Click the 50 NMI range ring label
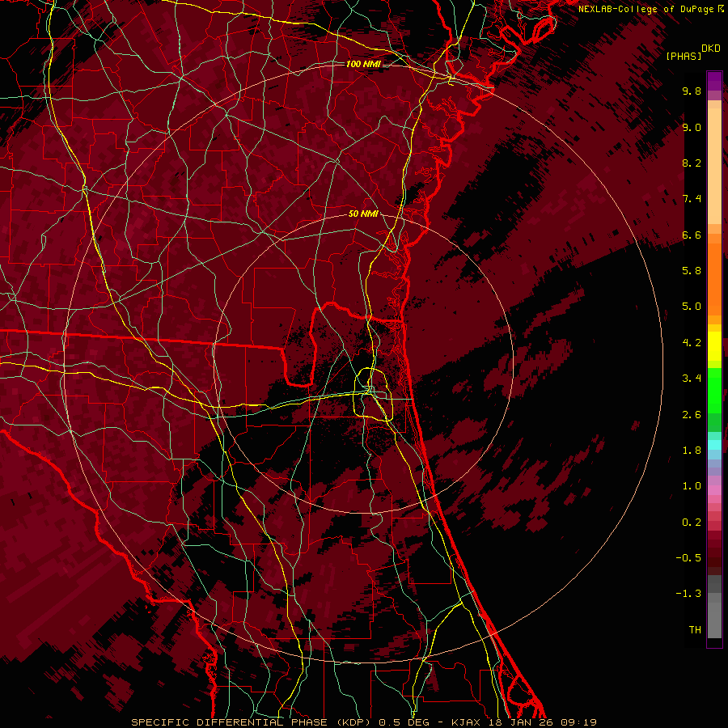 coord(363,214)
